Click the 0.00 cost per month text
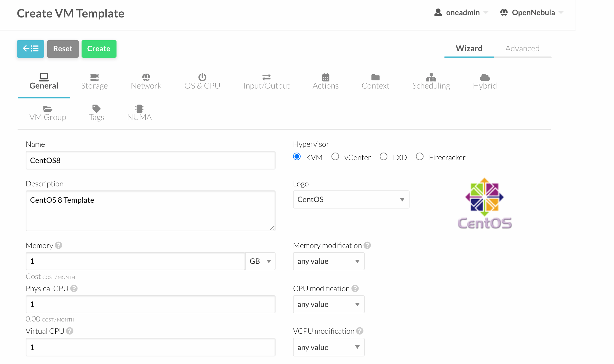 [50, 319]
